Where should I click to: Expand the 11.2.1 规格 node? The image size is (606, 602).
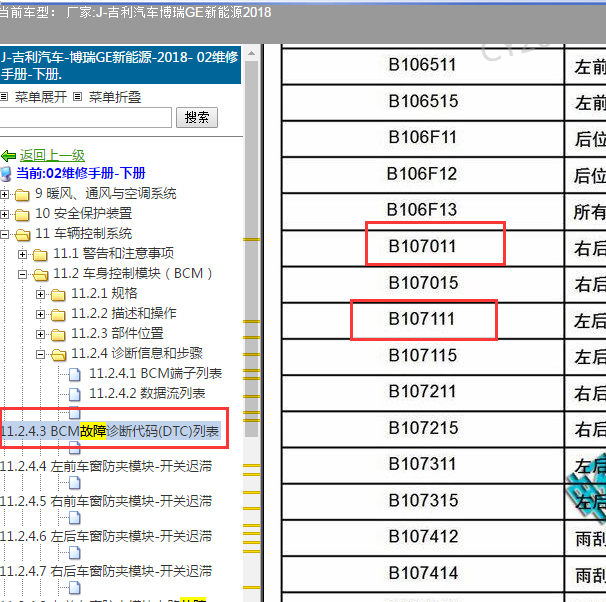[x=40, y=294]
